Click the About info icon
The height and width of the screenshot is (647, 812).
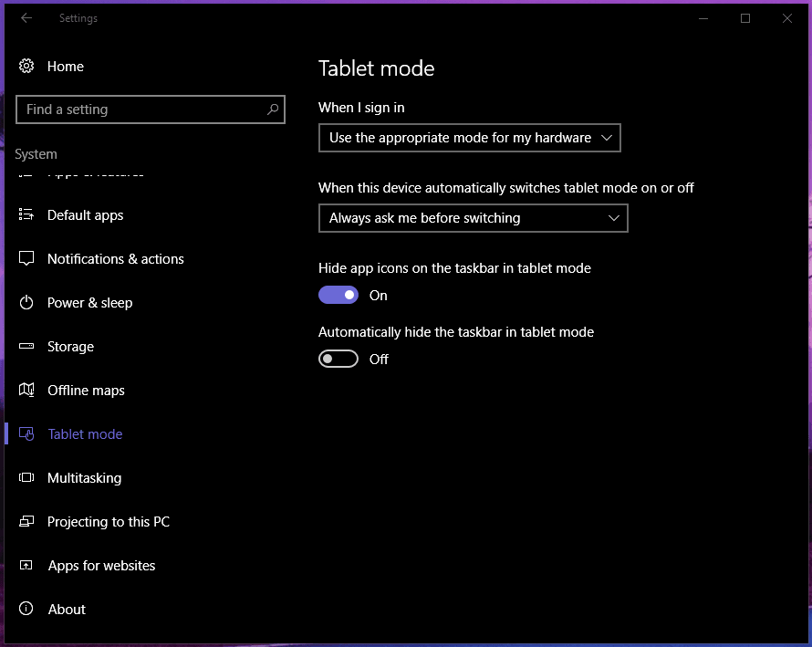26,610
